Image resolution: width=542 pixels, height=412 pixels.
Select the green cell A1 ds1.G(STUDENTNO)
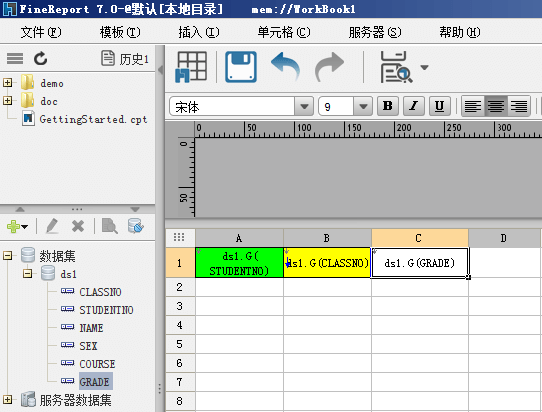239,263
